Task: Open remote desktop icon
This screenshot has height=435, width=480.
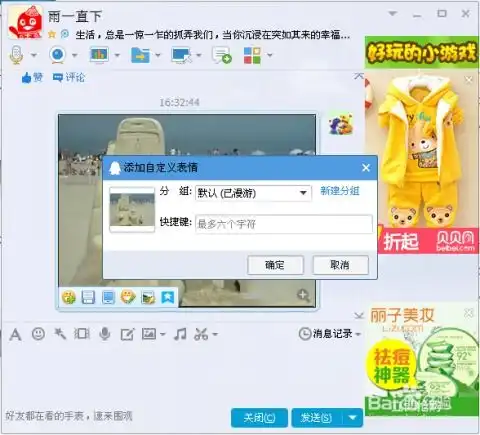Action: click(x=182, y=55)
